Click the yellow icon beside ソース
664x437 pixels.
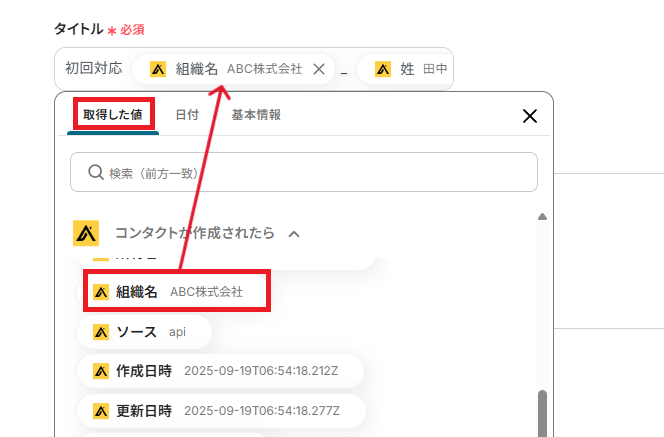(101, 332)
